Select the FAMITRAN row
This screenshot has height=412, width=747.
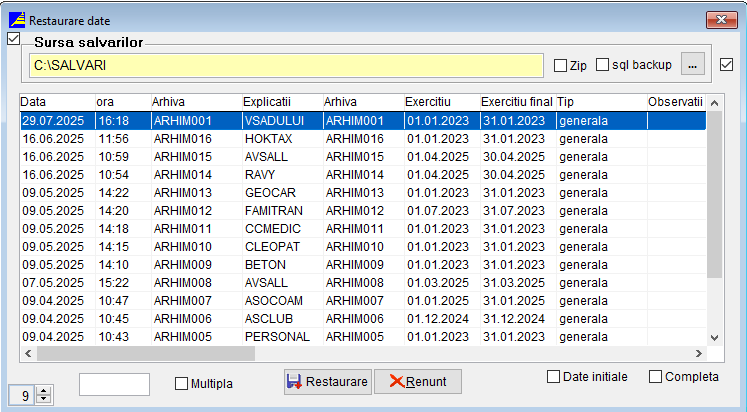(363, 211)
